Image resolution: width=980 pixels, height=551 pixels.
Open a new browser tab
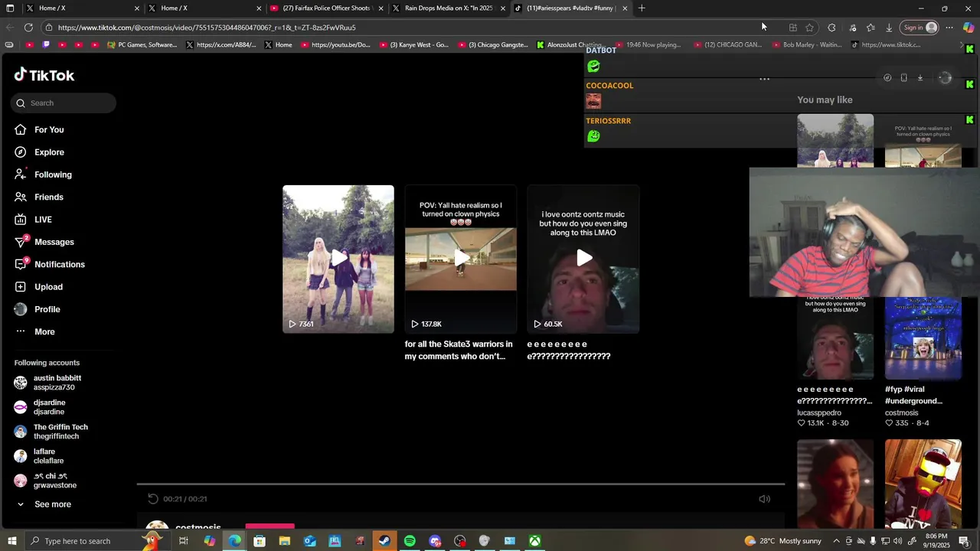642,8
